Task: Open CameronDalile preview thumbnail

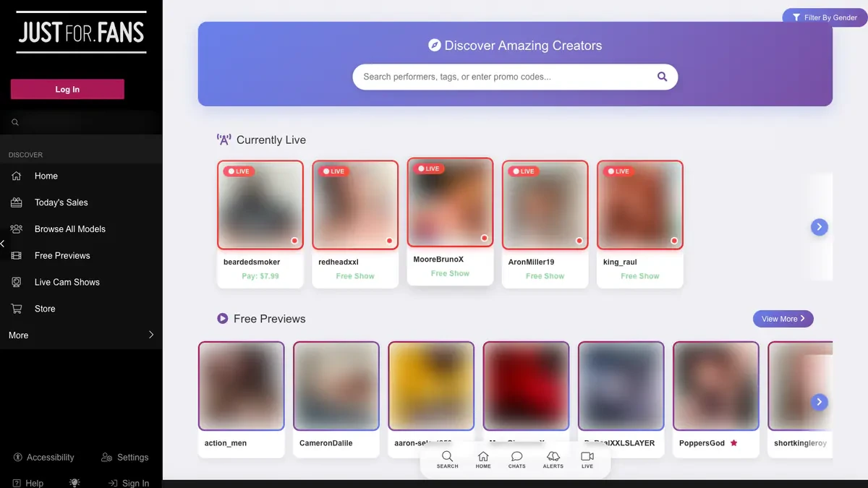Action: pos(336,386)
